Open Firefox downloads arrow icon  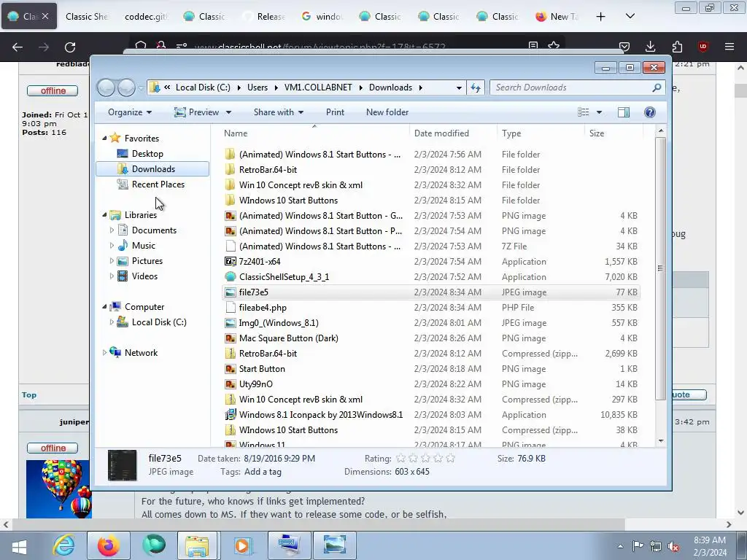pos(650,47)
